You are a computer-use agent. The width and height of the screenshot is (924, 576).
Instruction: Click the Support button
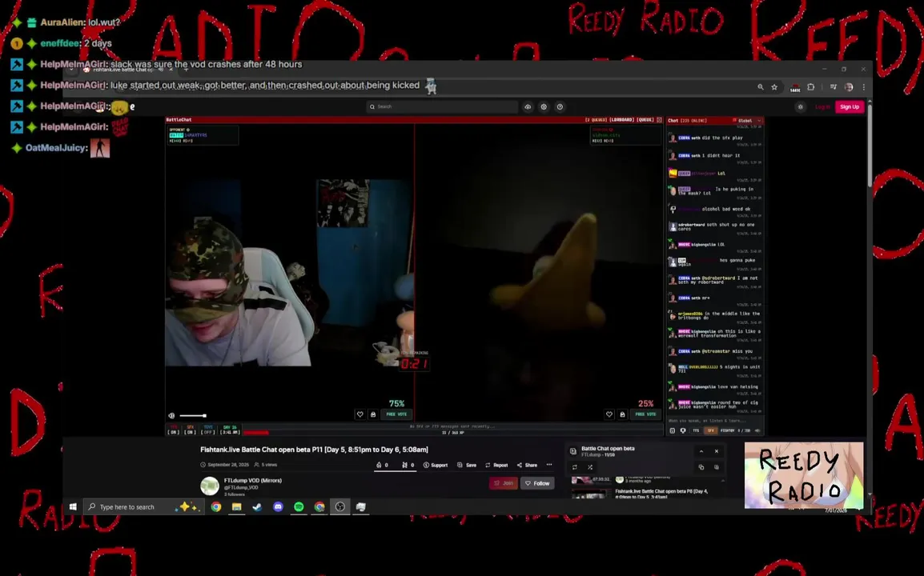coord(436,465)
